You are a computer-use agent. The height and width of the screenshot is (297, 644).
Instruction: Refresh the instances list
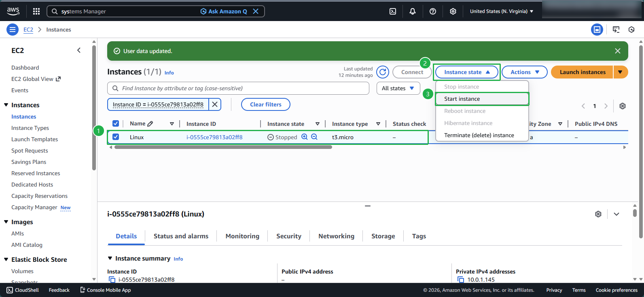coord(383,72)
